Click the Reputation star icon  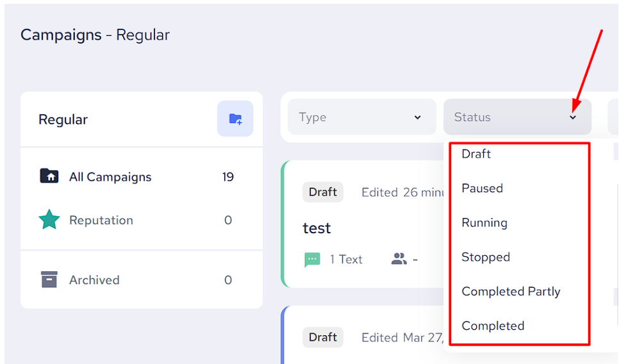tap(49, 220)
